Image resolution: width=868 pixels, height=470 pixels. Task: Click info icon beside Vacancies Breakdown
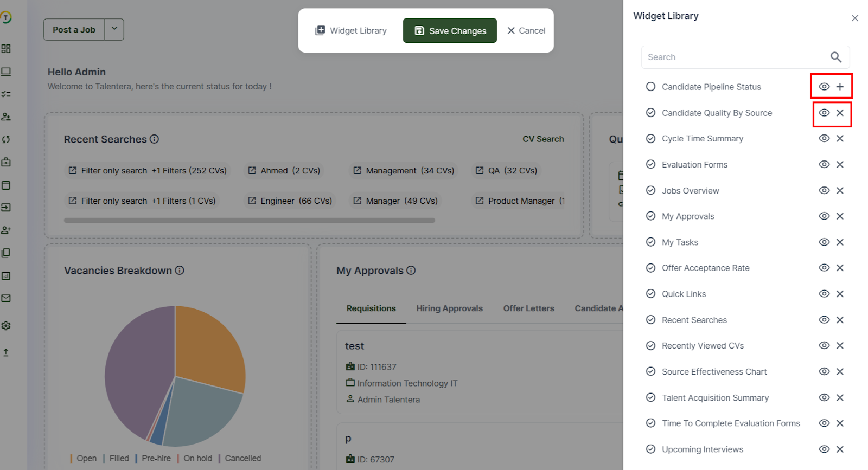180,271
